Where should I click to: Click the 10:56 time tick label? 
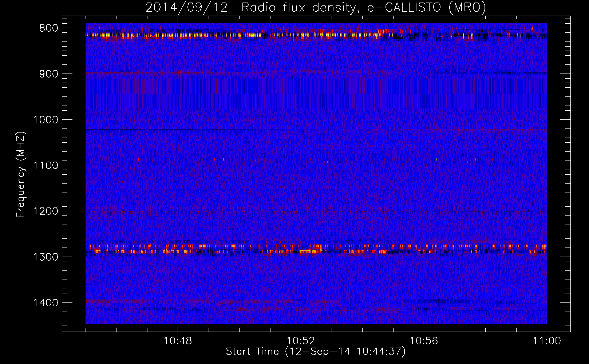click(x=424, y=341)
